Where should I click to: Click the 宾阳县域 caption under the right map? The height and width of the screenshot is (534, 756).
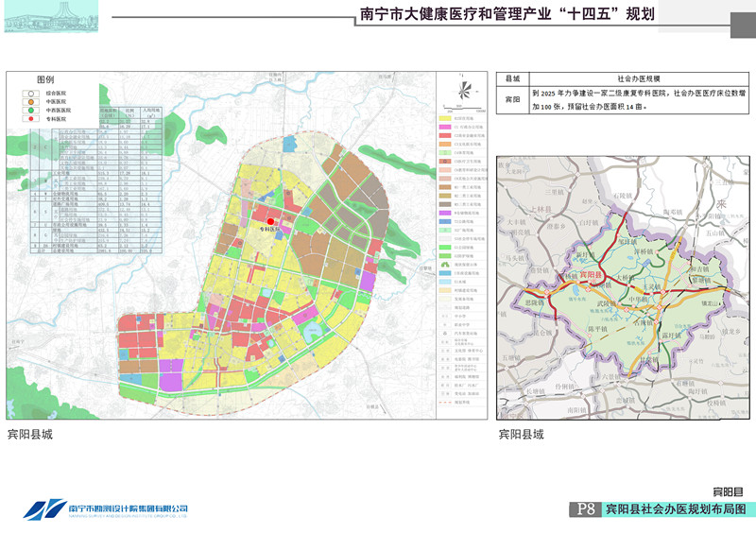[x=522, y=435]
